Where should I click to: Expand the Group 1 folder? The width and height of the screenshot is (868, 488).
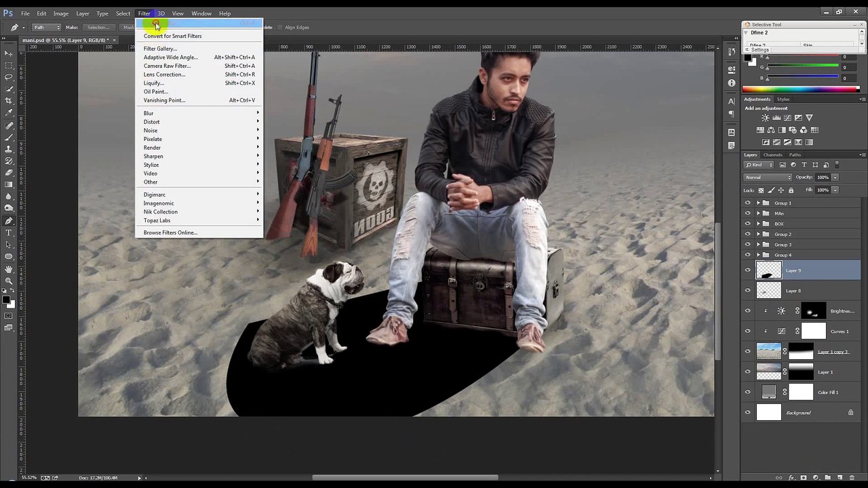pyautogui.click(x=758, y=203)
